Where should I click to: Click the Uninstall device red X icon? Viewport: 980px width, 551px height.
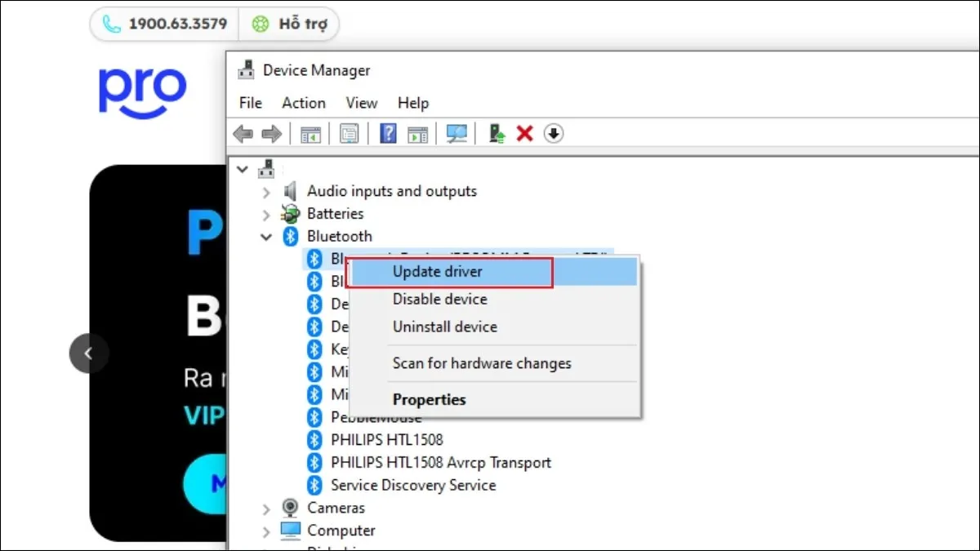click(524, 133)
